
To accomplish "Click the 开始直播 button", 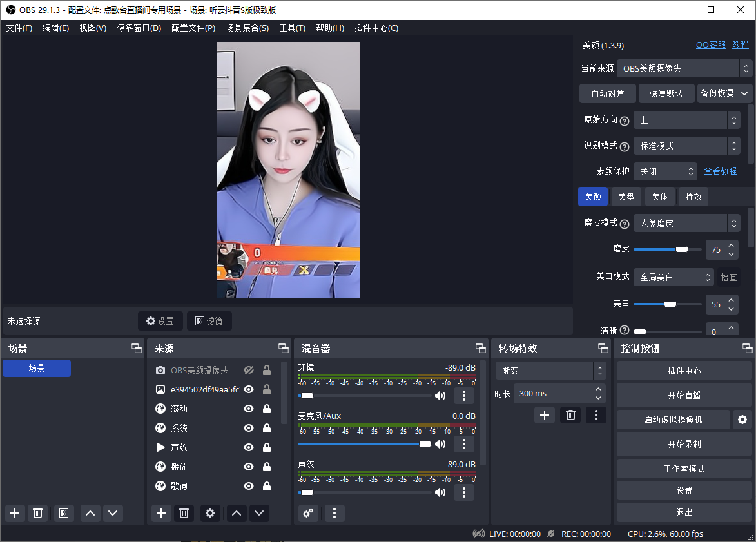I will 684,395.
